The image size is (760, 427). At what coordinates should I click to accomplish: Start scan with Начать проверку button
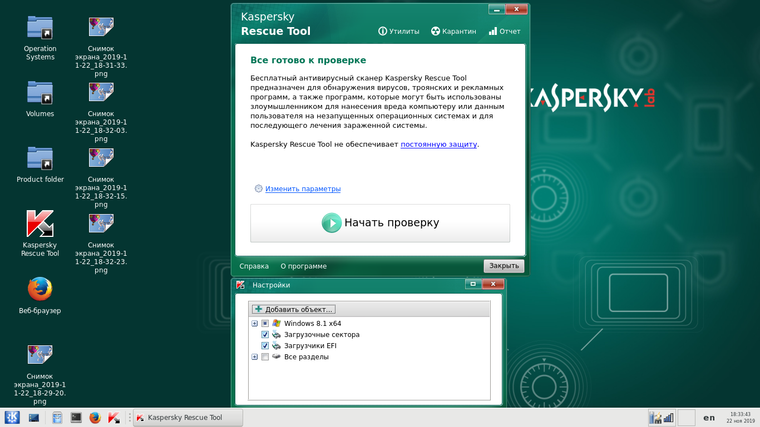pyautogui.click(x=380, y=223)
